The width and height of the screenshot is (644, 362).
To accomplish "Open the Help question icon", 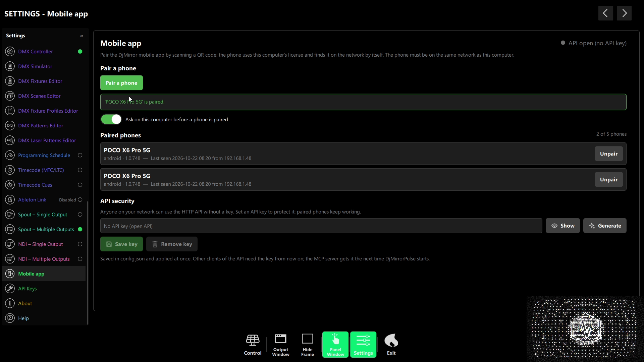I will click(x=10, y=318).
